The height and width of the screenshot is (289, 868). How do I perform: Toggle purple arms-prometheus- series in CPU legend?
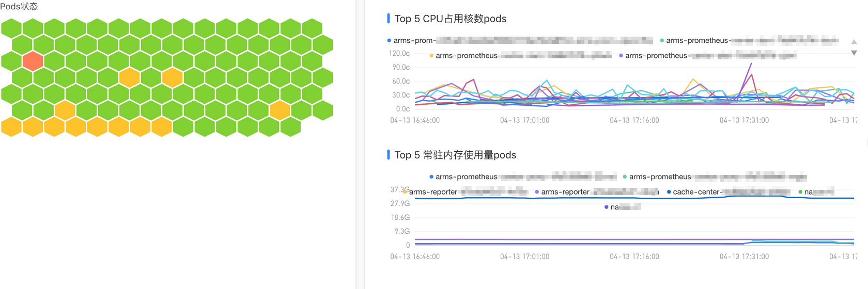pyautogui.click(x=708, y=55)
